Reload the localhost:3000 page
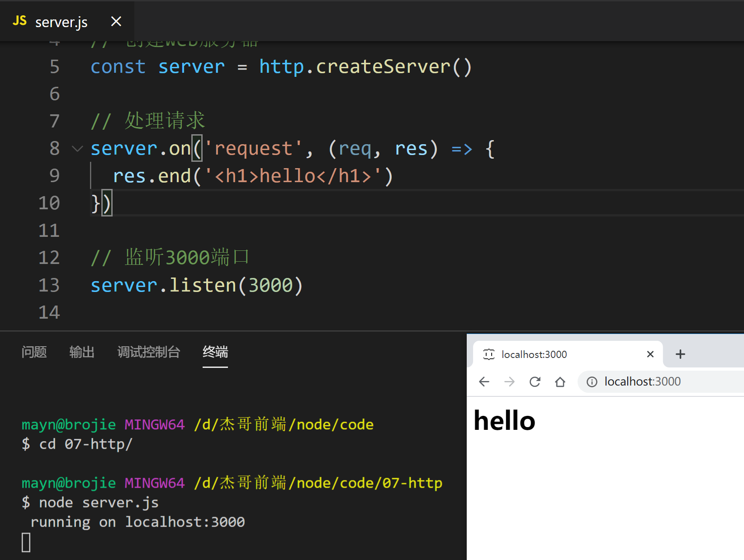The image size is (744, 560). click(x=535, y=382)
